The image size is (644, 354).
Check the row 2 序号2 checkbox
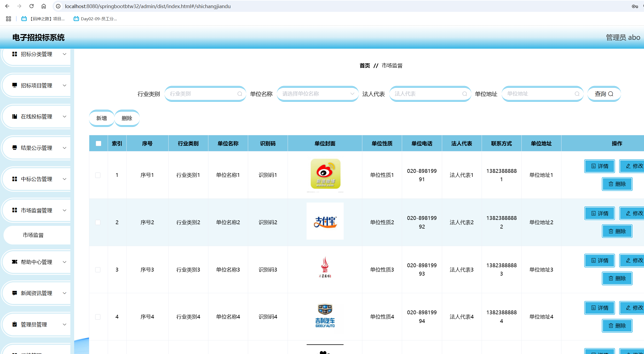[98, 222]
